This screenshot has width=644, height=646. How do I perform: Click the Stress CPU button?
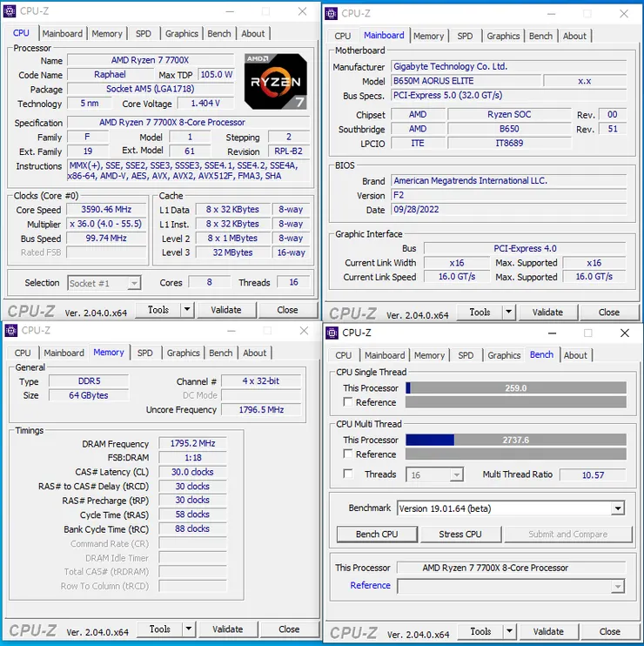pos(460,535)
